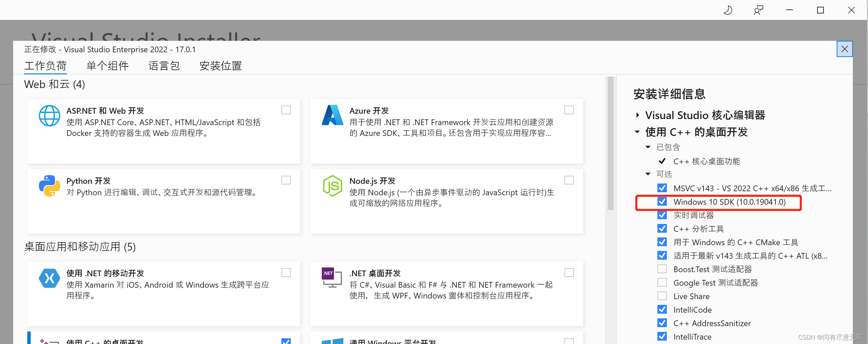Switch to 安装位置 tab
Image resolution: width=868 pixels, height=344 pixels.
(221, 66)
